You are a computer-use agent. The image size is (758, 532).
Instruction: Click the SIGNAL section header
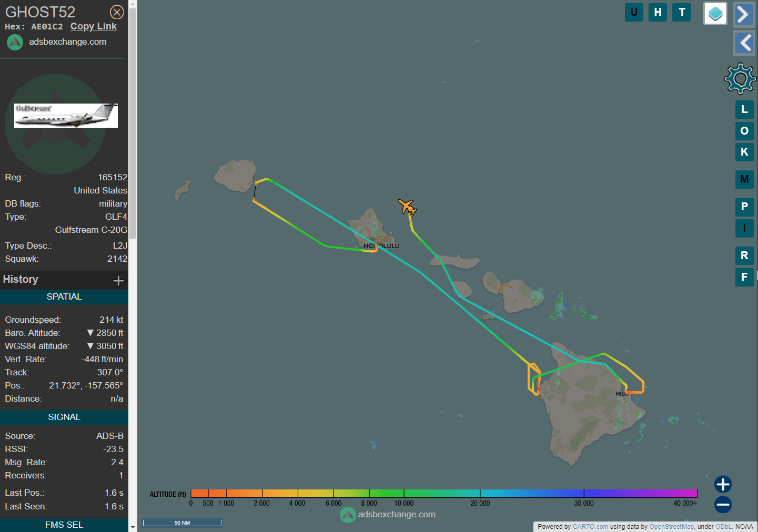point(64,417)
